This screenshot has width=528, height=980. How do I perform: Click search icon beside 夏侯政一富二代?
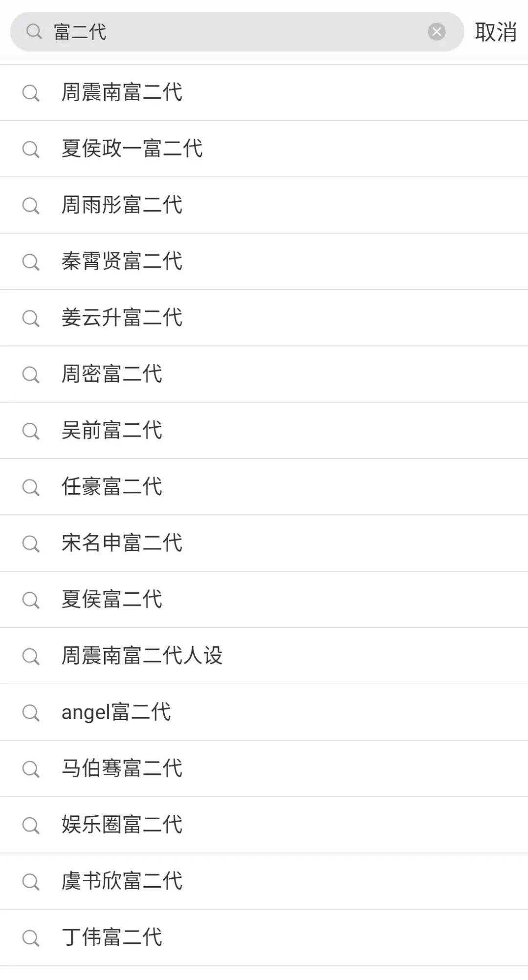click(x=31, y=149)
